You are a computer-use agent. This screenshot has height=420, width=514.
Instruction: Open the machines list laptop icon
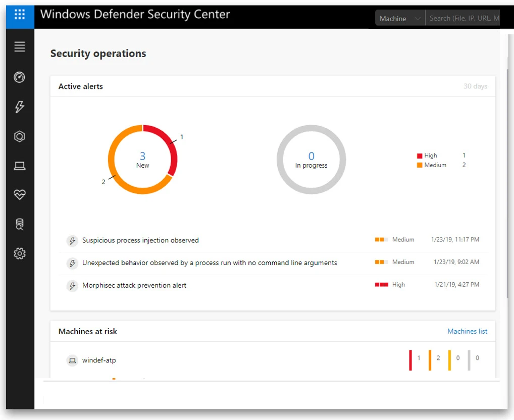(x=20, y=166)
